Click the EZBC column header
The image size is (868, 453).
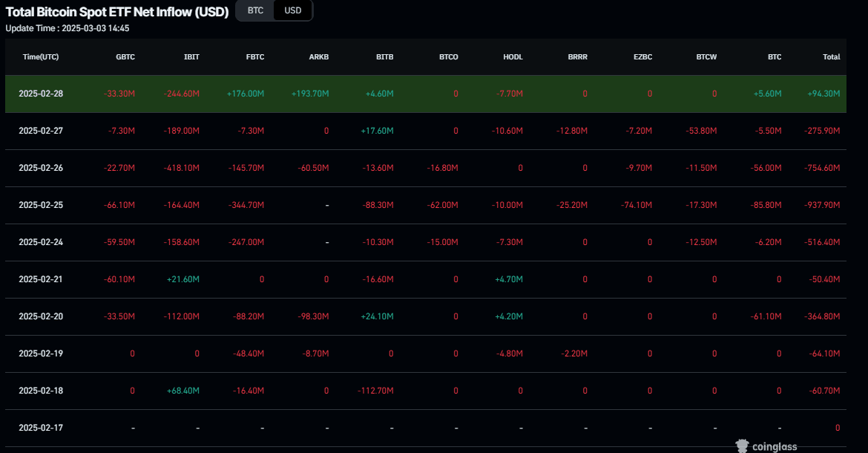point(642,56)
